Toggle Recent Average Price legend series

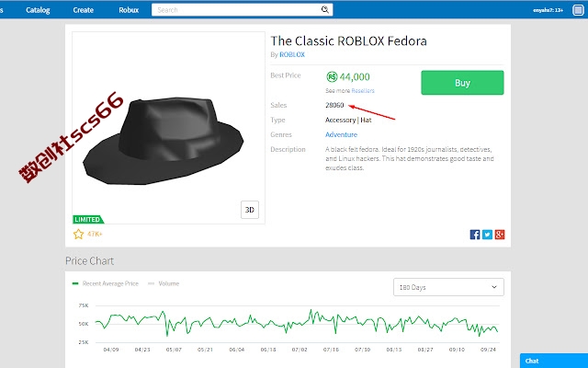click(x=106, y=283)
